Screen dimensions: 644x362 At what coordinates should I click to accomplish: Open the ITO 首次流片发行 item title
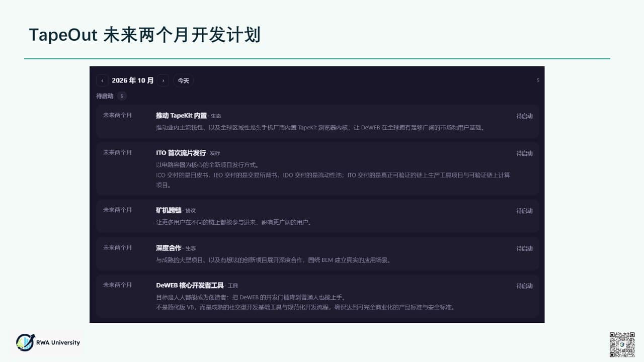tap(181, 153)
